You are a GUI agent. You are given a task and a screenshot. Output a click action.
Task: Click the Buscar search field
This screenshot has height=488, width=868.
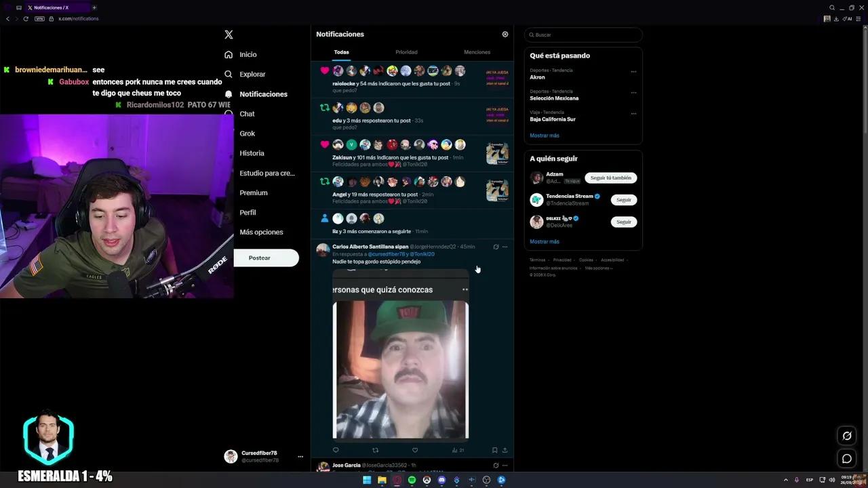tap(583, 35)
